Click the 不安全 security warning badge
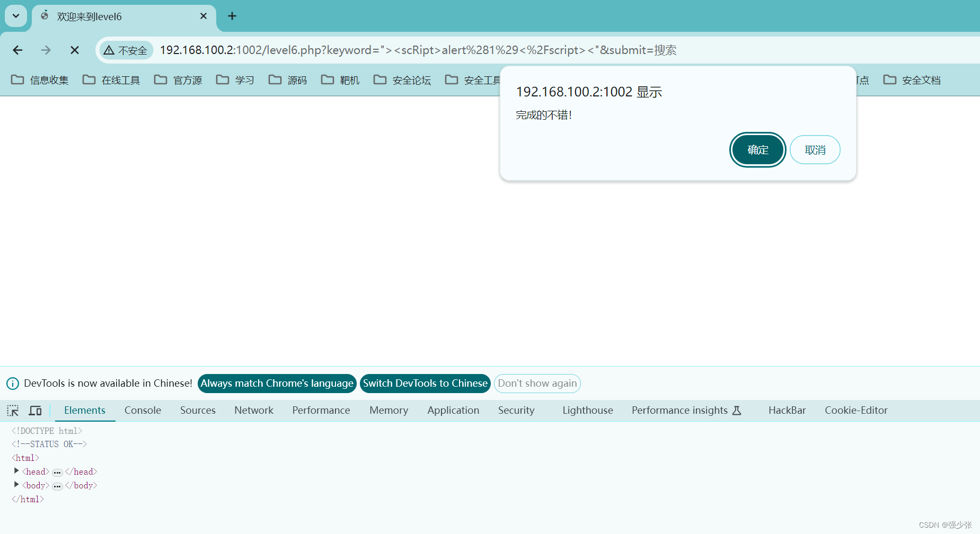980x534 pixels. coord(126,50)
